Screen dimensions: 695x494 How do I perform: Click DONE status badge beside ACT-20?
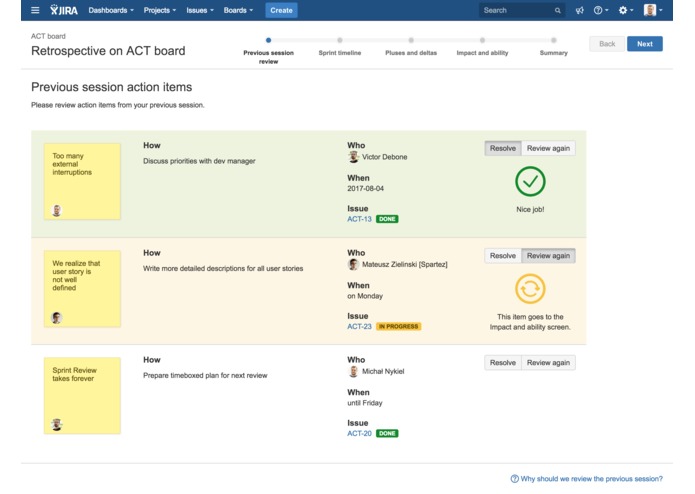click(387, 433)
